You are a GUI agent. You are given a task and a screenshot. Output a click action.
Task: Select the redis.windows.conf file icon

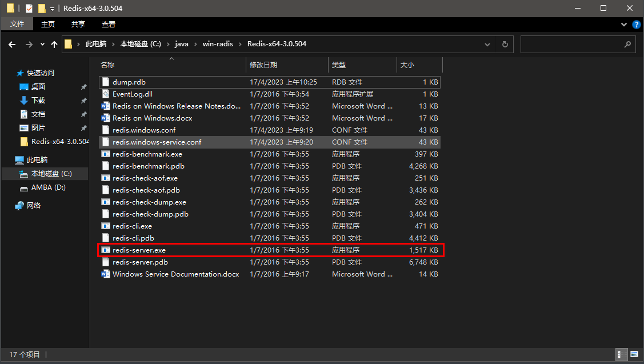tap(106, 130)
